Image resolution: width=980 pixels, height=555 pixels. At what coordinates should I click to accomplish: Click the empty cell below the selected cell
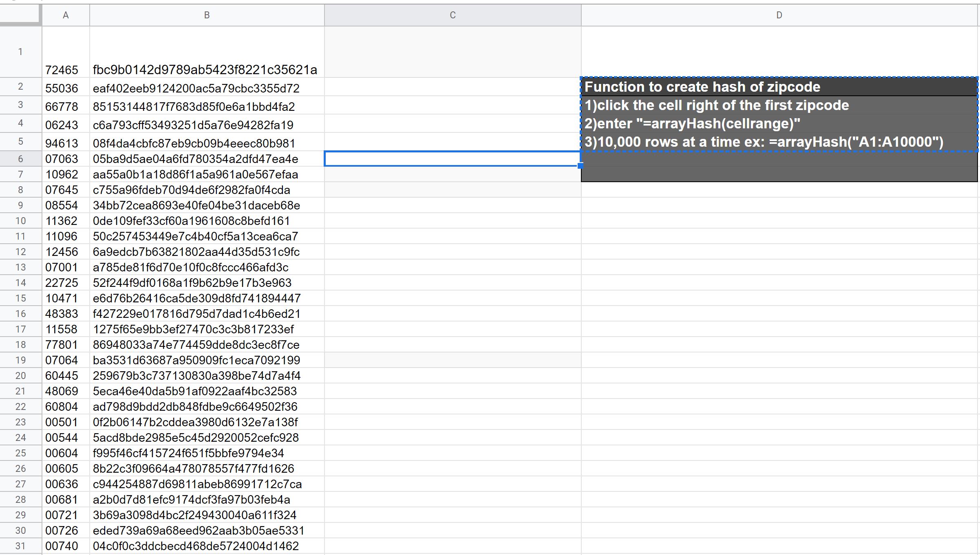pos(452,174)
